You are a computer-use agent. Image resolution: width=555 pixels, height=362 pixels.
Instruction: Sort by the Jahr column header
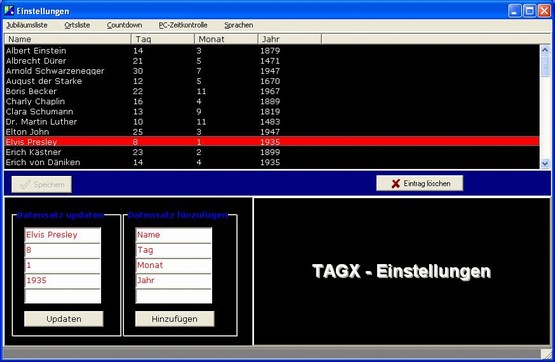tap(290, 39)
